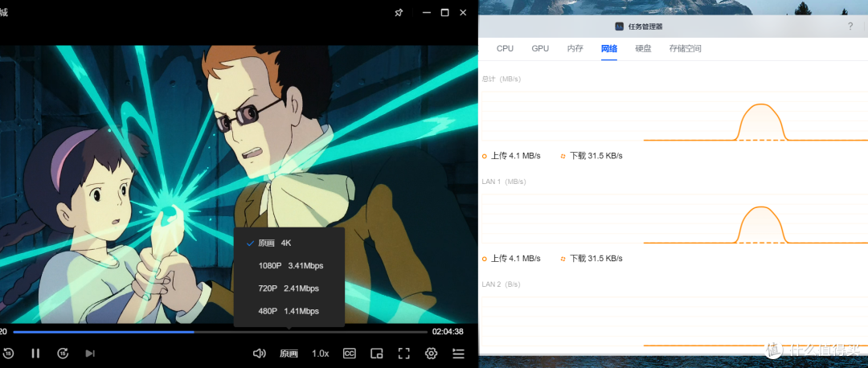Open the 硬盘 tab in Task Manager
The image size is (868, 368).
pyautogui.click(x=643, y=49)
